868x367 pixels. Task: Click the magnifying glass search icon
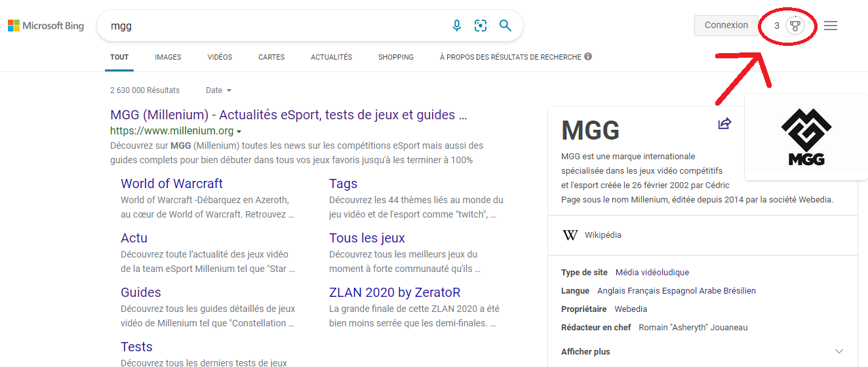point(505,26)
